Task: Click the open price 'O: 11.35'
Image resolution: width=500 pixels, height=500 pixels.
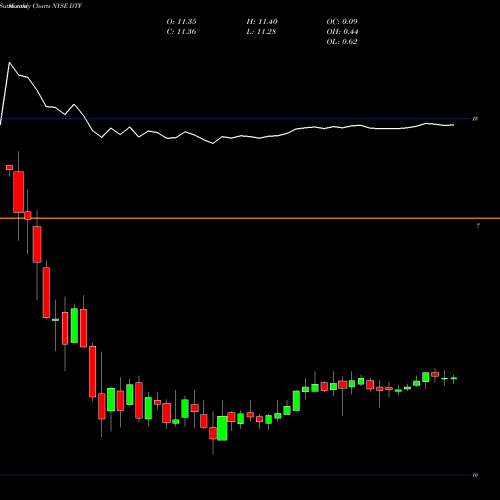Action: point(181,22)
